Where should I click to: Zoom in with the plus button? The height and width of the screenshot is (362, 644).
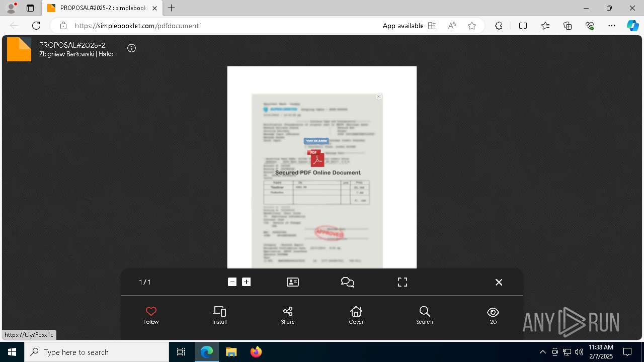pos(246,282)
